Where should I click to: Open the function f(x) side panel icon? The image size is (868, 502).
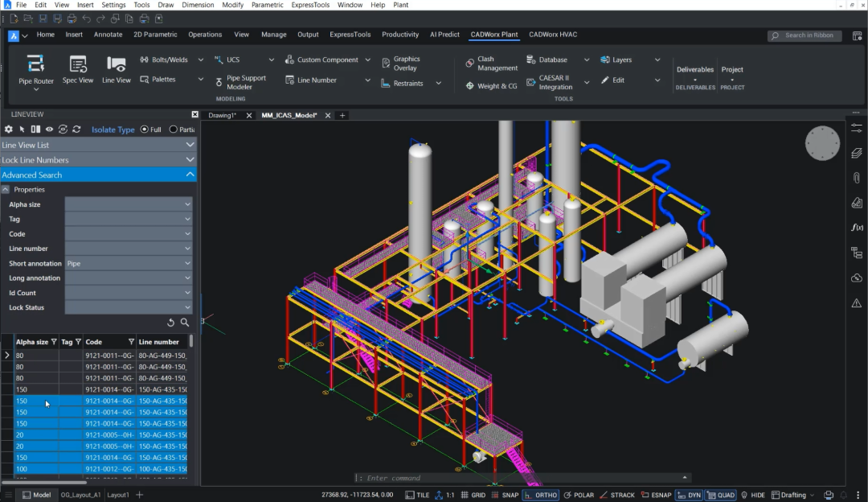(x=857, y=227)
